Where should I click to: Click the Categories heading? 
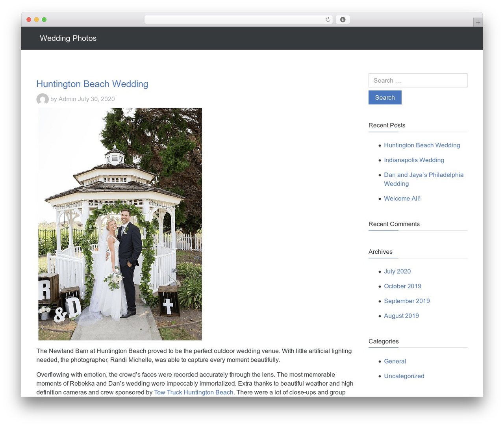click(x=384, y=342)
